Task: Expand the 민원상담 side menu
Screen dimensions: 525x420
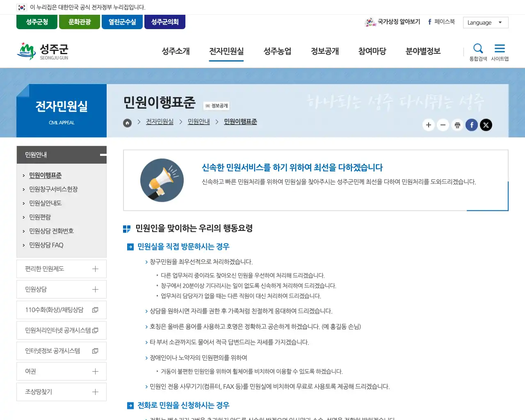Action: tap(62, 290)
